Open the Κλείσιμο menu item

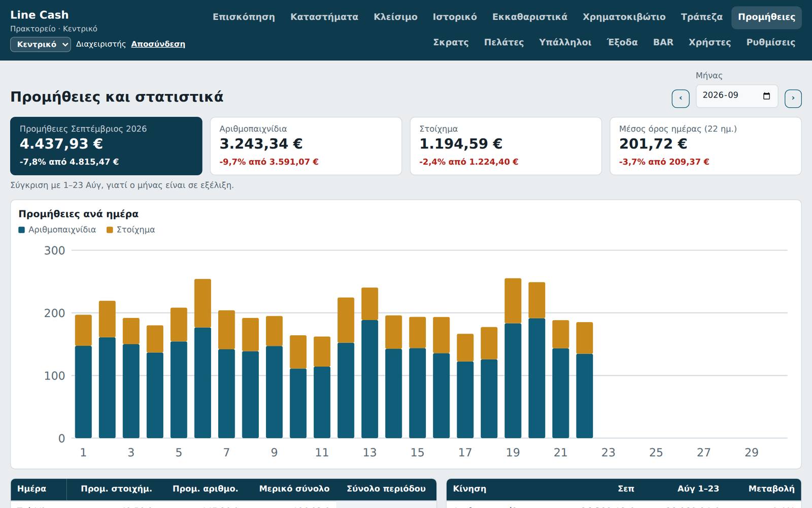click(395, 17)
